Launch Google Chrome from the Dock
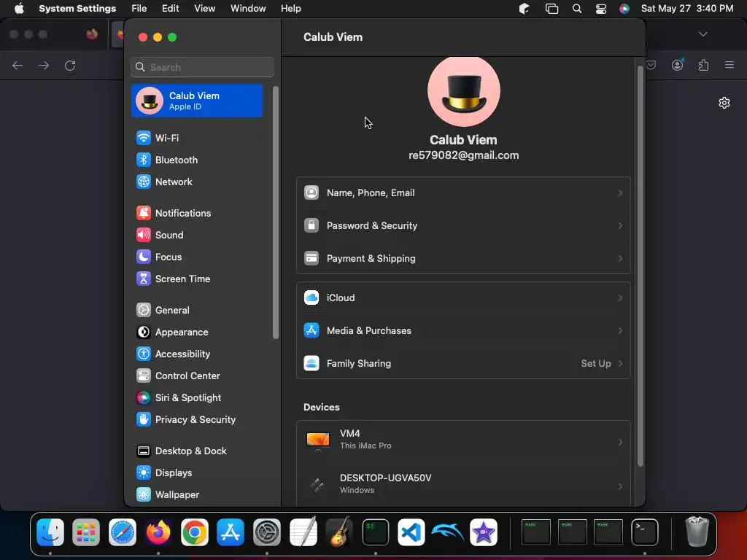 click(194, 532)
